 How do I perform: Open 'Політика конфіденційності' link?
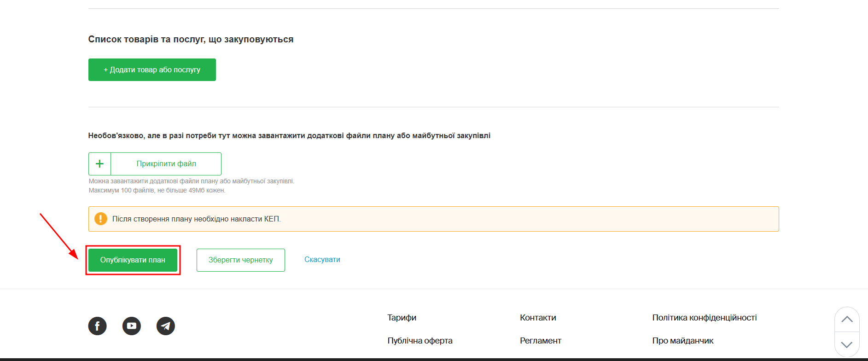[704, 318]
